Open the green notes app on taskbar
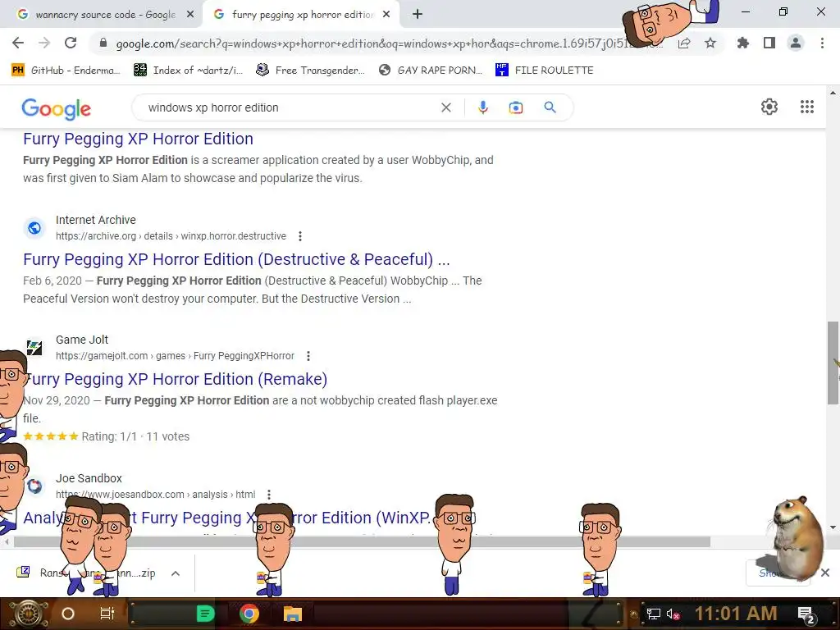 [x=205, y=614]
